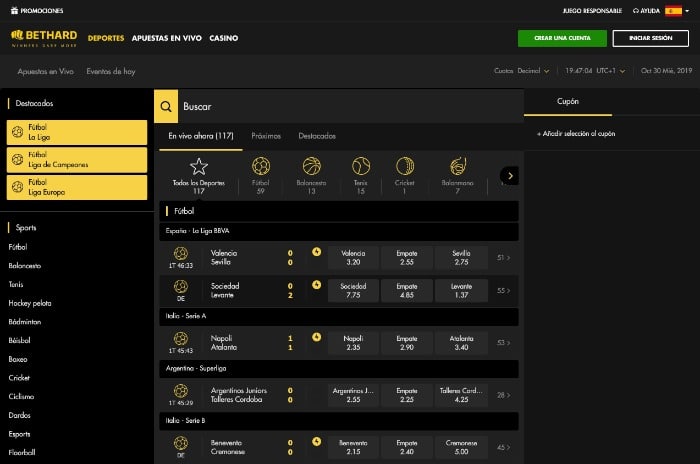Expand 51 more markets for Valencia match

point(504,258)
